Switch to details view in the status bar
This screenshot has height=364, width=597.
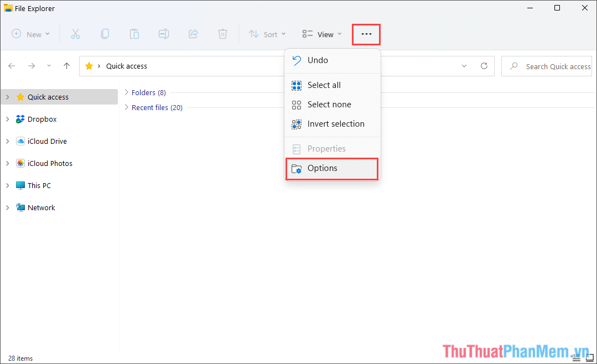(x=576, y=357)
